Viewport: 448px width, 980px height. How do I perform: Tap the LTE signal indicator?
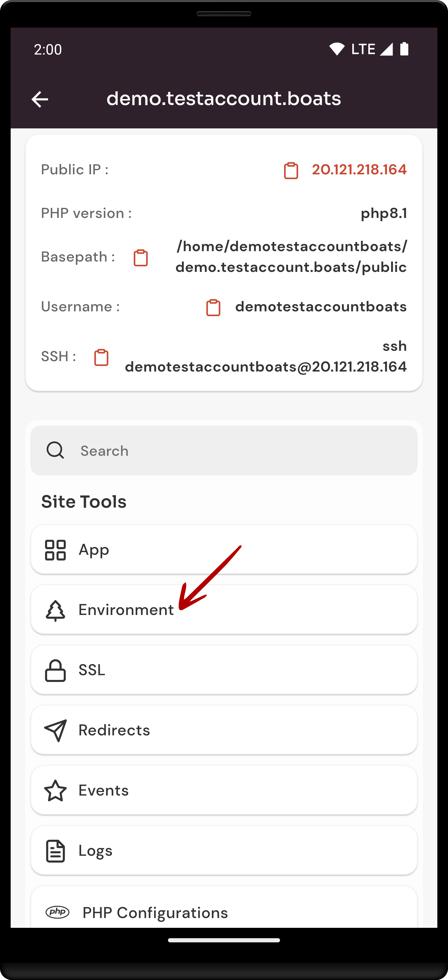pos(372,49)
